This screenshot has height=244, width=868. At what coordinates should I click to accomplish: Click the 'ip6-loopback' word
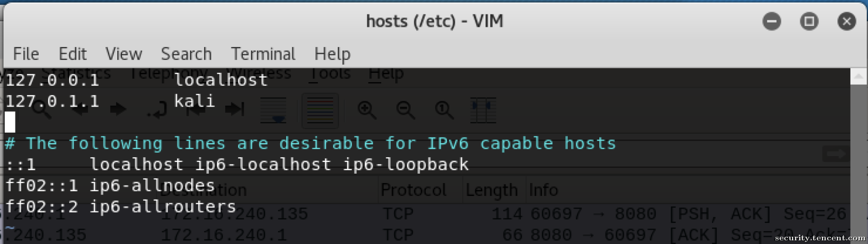coord(406,164)
